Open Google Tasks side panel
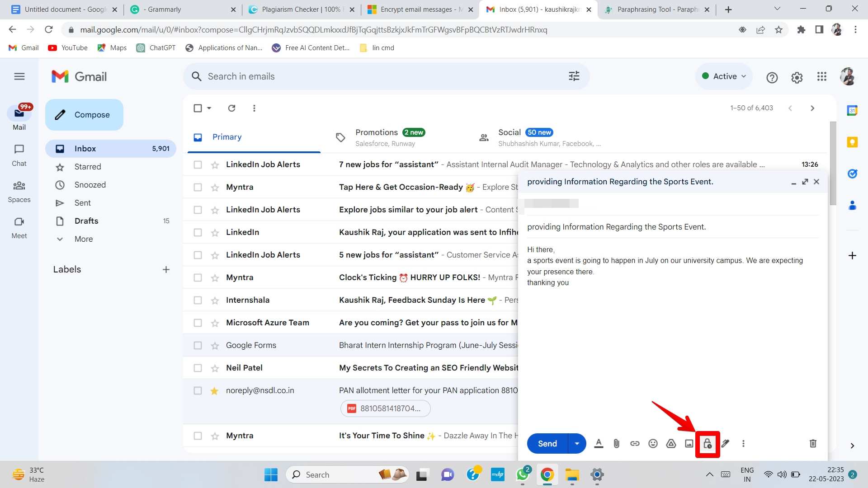The image size is (868, 488). [x=852, y=174]
